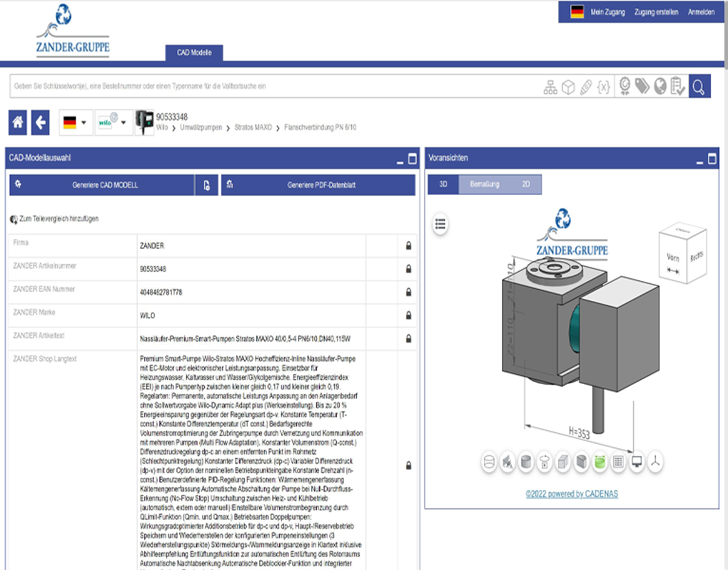
Task: Toggle the green dimension display icon
Action: point(600,462)
